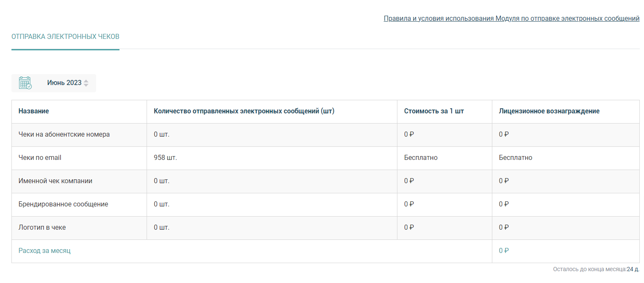Select the Чеки на абонентские номера row

click(x=325, y=135)
